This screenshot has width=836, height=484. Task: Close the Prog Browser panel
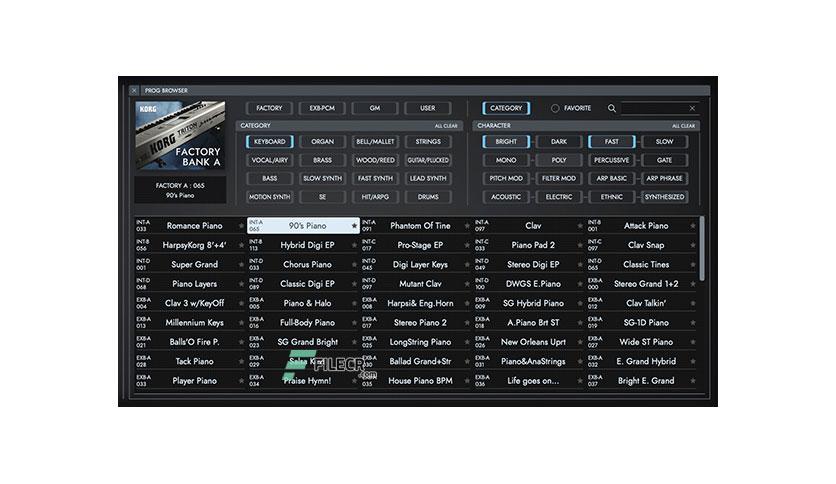(134, 91)
